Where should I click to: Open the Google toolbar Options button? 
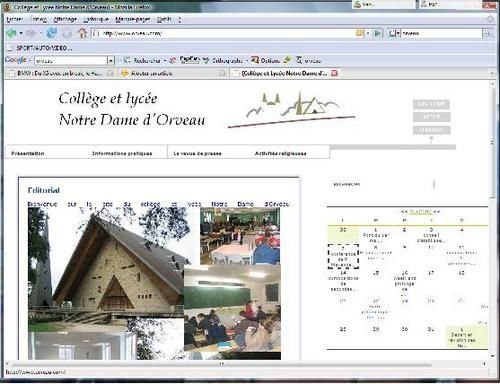(266, 60)
